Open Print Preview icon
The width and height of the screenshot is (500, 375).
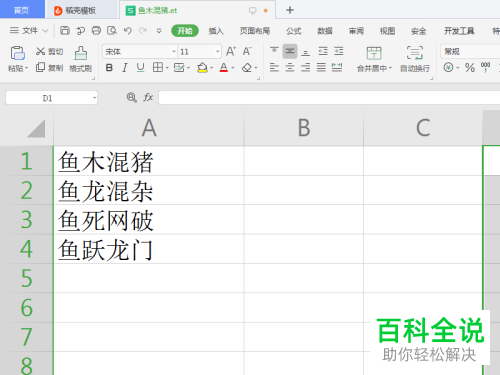point(112,31)
